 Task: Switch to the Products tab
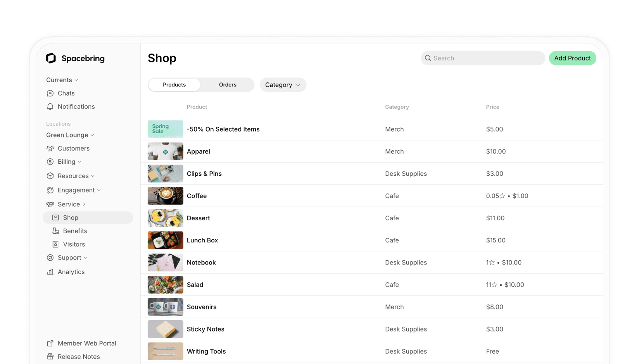pos(174,84)
